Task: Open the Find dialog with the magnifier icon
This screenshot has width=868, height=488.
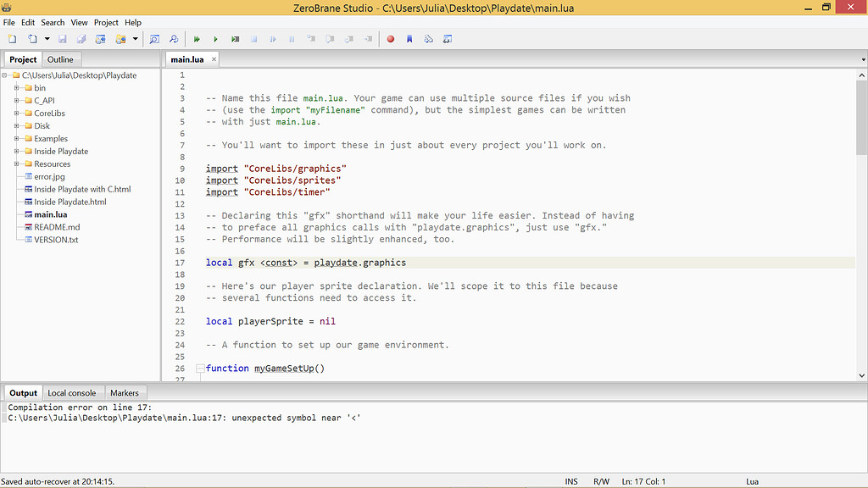Action: click(154, 39)
